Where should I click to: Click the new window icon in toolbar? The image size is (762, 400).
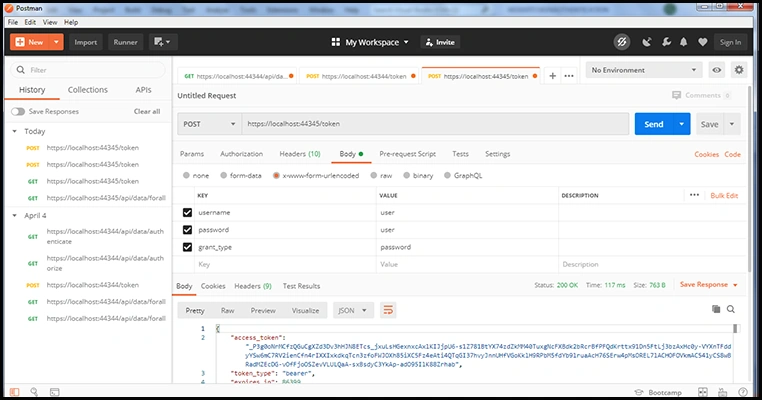click(x=162, y=42)
